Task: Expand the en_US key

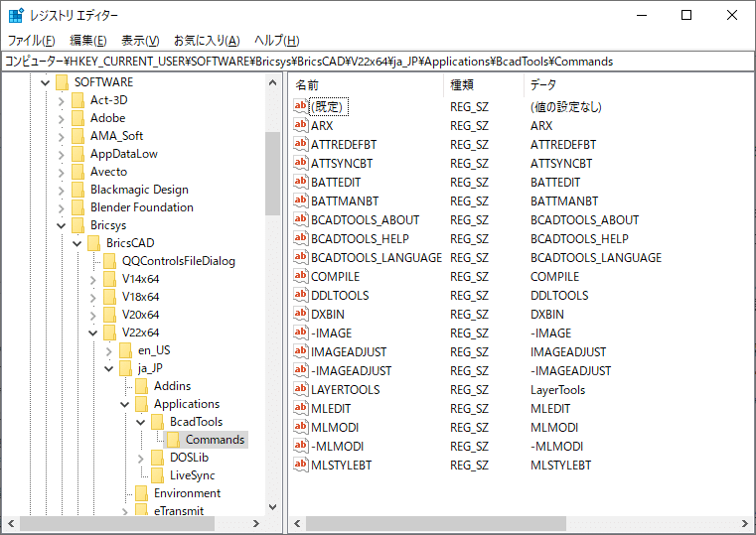Action: pos(109,351)
